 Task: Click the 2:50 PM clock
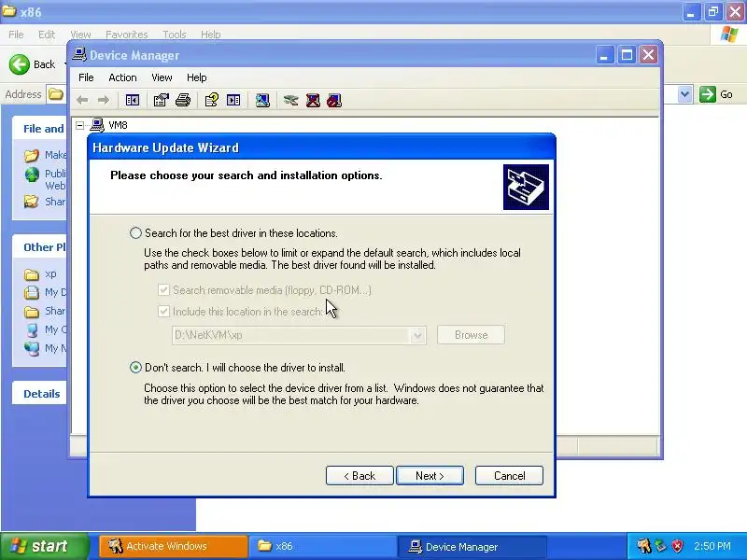click(712, 546)
